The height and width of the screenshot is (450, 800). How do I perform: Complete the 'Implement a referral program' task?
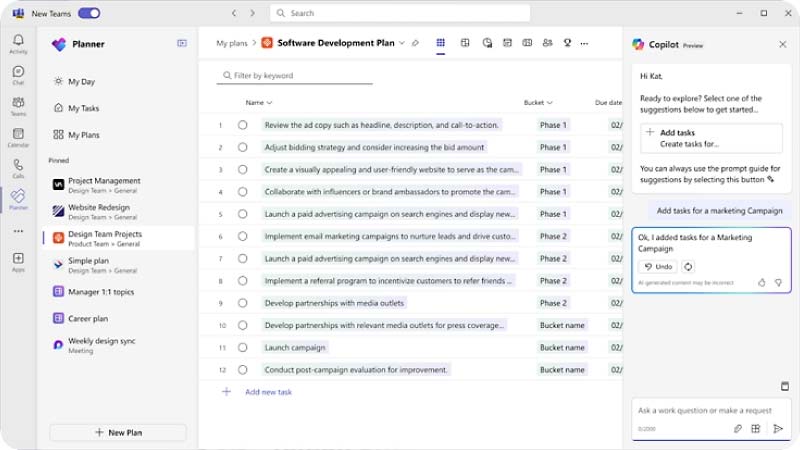(x=243, y=281)
